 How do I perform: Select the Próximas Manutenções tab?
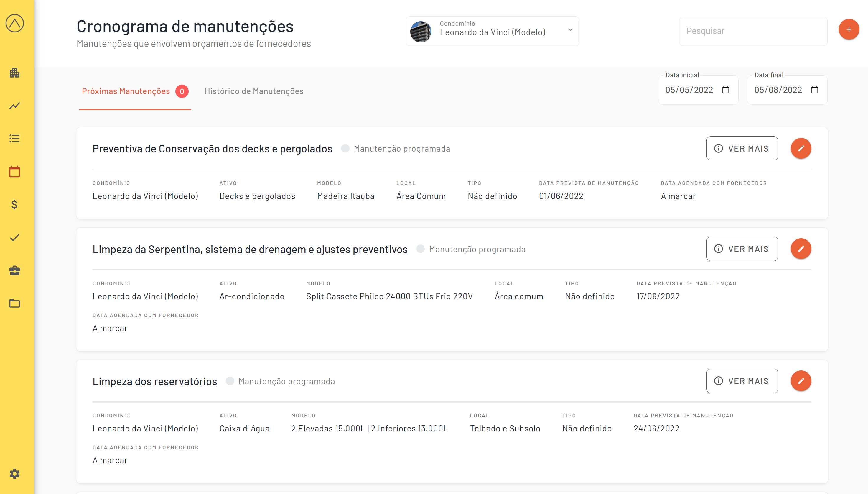pos(126,91)
